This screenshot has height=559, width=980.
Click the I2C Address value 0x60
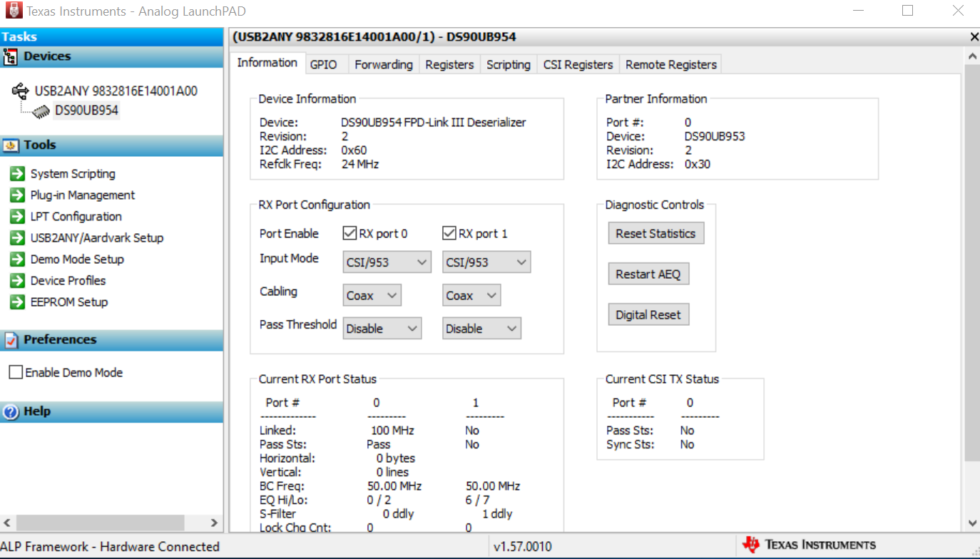354,150
